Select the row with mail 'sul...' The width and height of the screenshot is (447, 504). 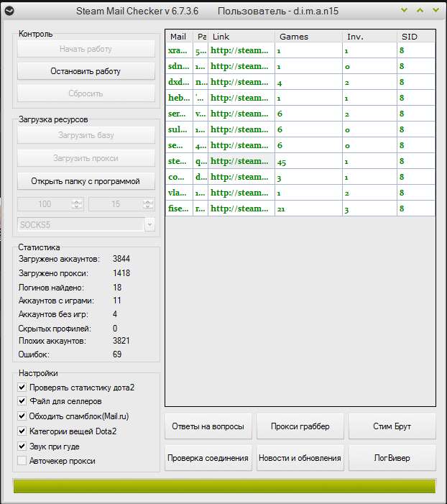(x=300, y=129)
